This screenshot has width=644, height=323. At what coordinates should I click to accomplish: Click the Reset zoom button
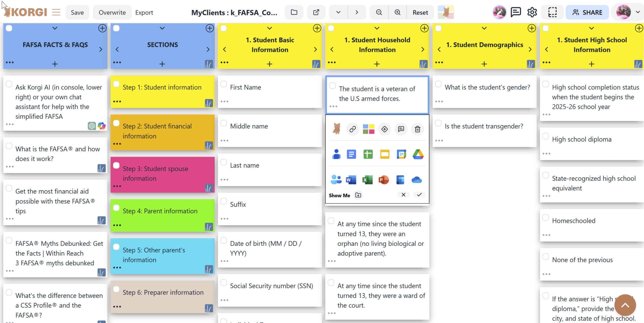(420, 12)
